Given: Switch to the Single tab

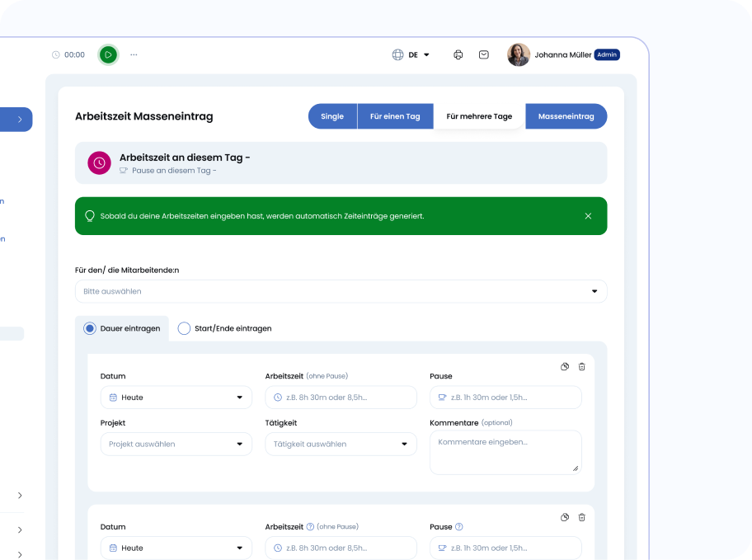Looking at the screenshot, I should pos(332,116).
